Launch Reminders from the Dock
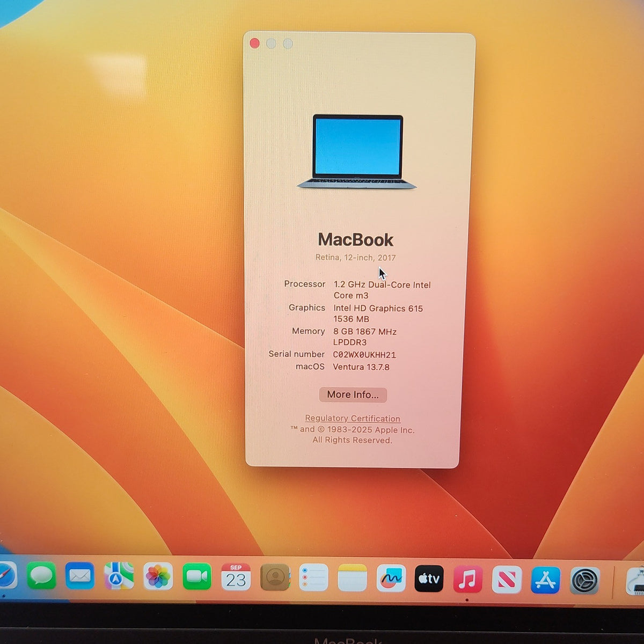Viewport: 644px width, 644px height. (313, 577)
